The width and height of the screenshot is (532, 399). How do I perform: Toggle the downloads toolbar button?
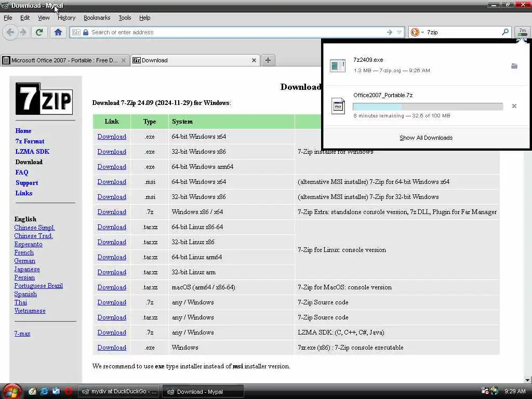(523, 32)
